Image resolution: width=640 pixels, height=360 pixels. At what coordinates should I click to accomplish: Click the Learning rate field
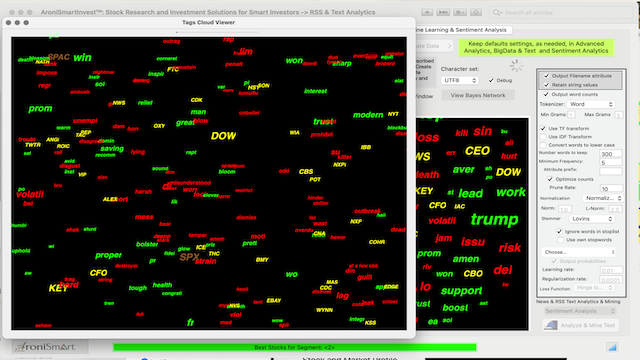click(x=611, y=270)
